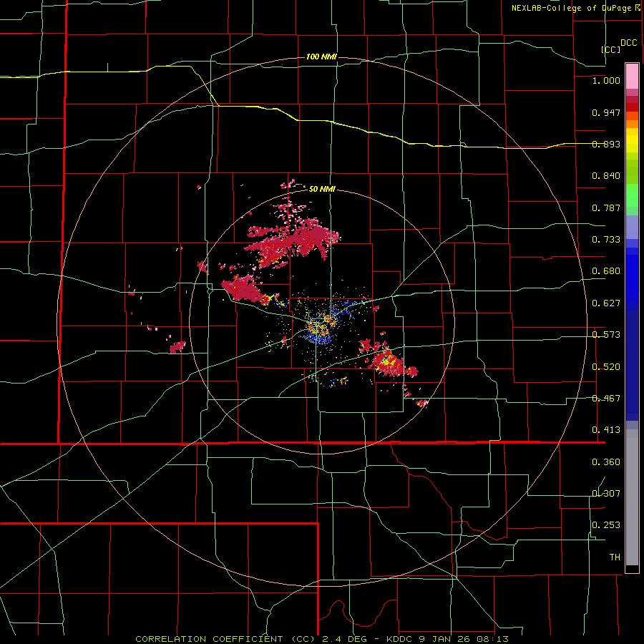Screen dimensions: 644x644
Task: Select the light pink top segment of the color bar
Action: click(x=632, y=76)
